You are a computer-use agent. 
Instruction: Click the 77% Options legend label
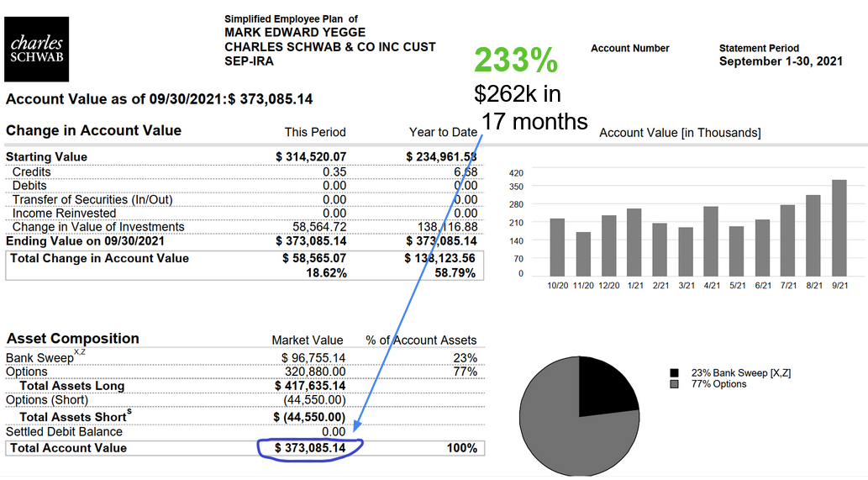click(718, 384)
